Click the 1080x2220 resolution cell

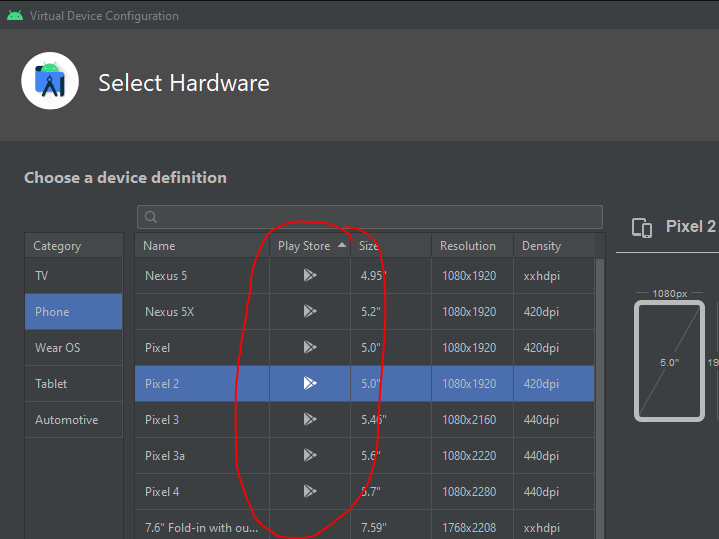[x=472, y=456]
